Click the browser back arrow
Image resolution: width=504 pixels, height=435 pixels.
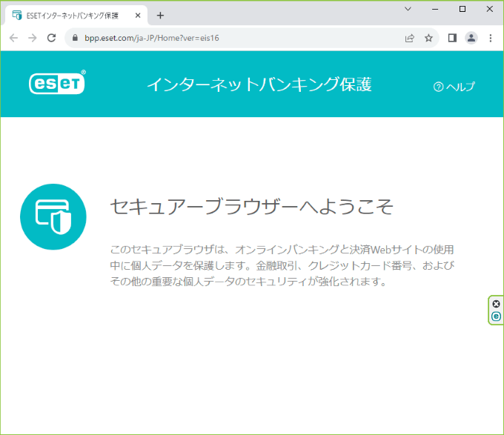(13, 38)
